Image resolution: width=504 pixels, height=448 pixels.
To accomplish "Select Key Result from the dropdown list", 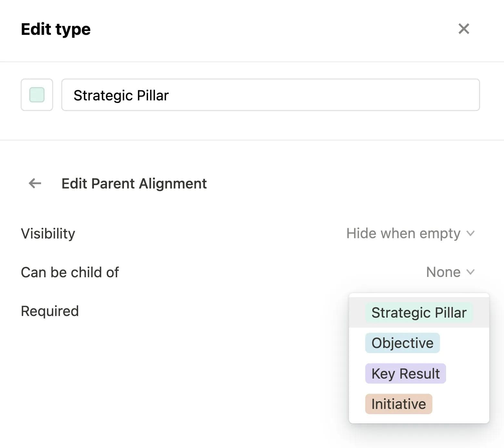I will [x=405, y=373].
